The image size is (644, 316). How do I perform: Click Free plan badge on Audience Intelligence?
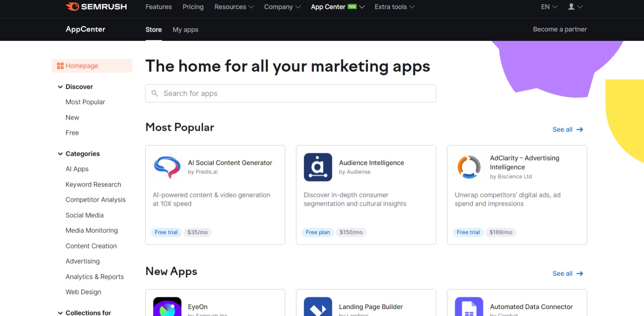[x=318, y=232]
